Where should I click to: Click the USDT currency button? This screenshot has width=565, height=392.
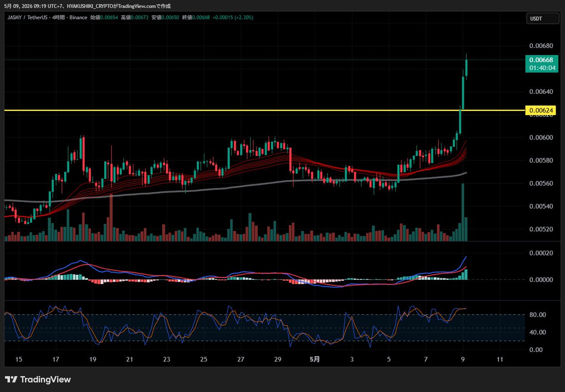click(543, 18)
